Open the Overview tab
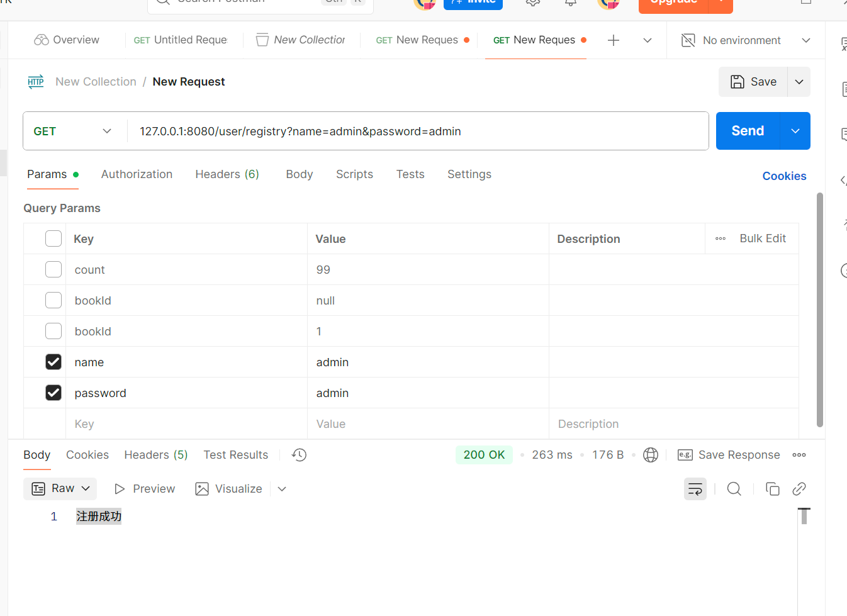The width and height of the screenshot is (847, 616). point(67,40)
